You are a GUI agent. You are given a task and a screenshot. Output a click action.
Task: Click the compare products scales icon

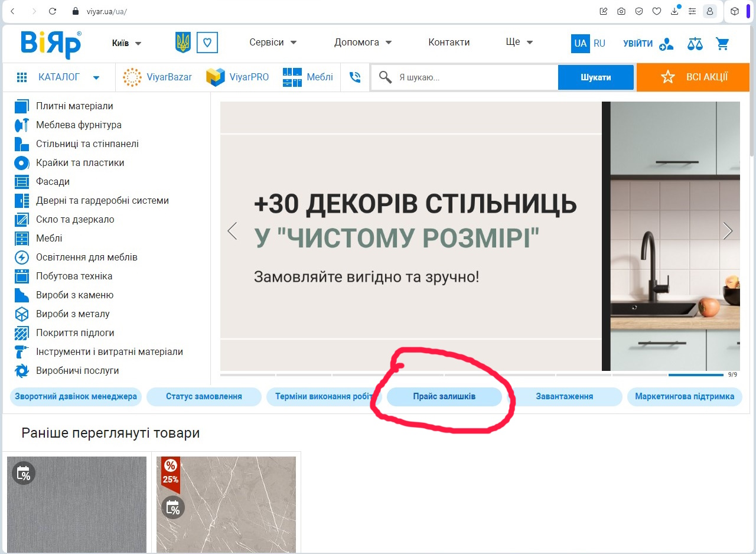pyautogui.click(x=695, y=44)
